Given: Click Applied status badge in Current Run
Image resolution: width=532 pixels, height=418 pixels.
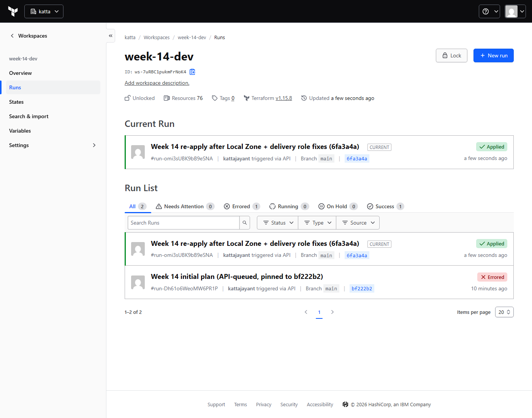Looking at the screenshot, I should pos(492,147).
